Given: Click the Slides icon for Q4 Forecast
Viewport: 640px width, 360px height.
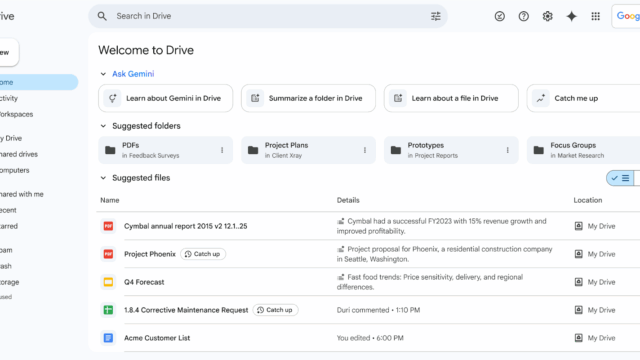Looking at the screenshot, I should (108, 282).
